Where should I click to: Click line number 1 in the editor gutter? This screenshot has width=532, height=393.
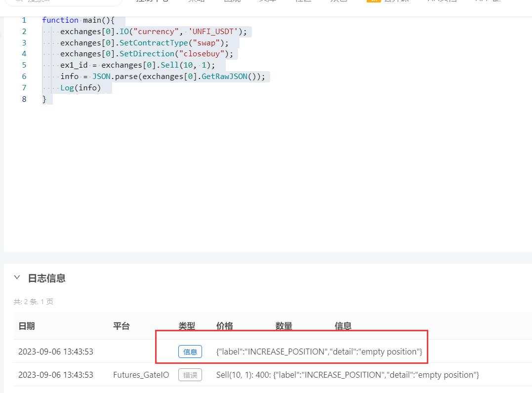tap(24, 20)
